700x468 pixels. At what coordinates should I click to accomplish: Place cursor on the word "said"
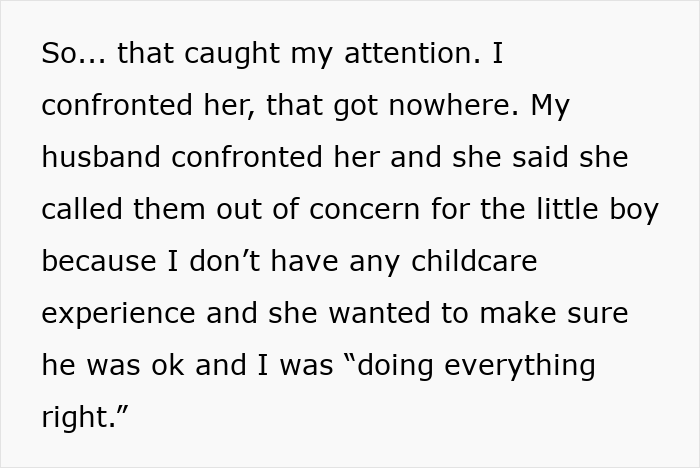point(540,157)
